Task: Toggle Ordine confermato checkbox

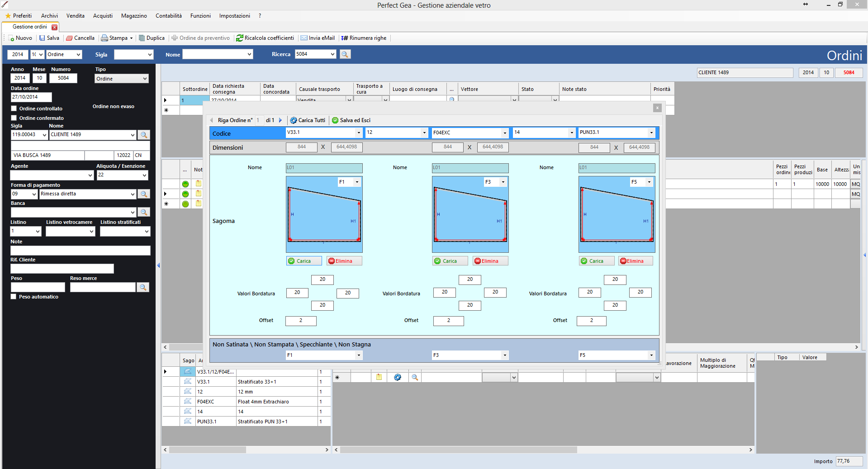Action: click(x=14, y=118)
